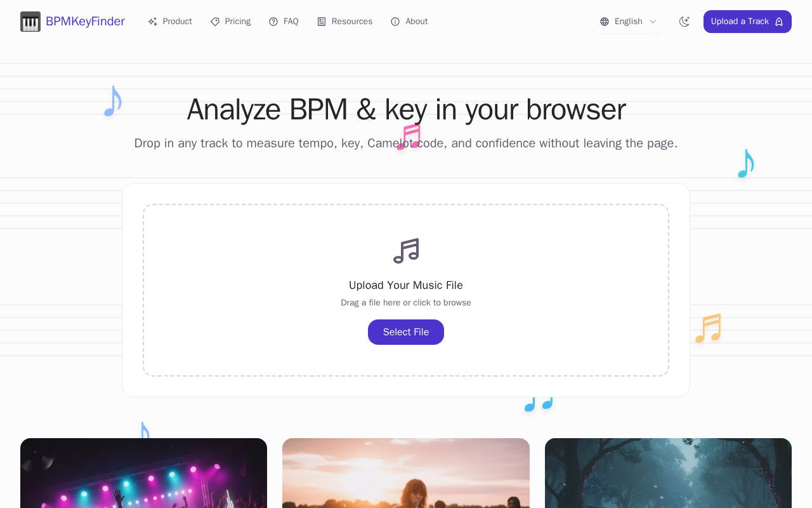Expand language list via chevron arrow
812x508 pixels.
coord(653,22)
